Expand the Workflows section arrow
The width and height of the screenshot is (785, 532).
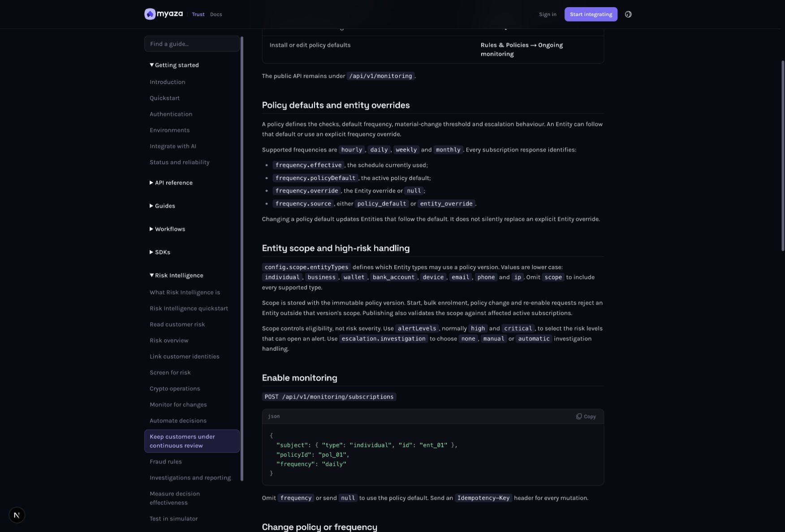pos(151,229)
